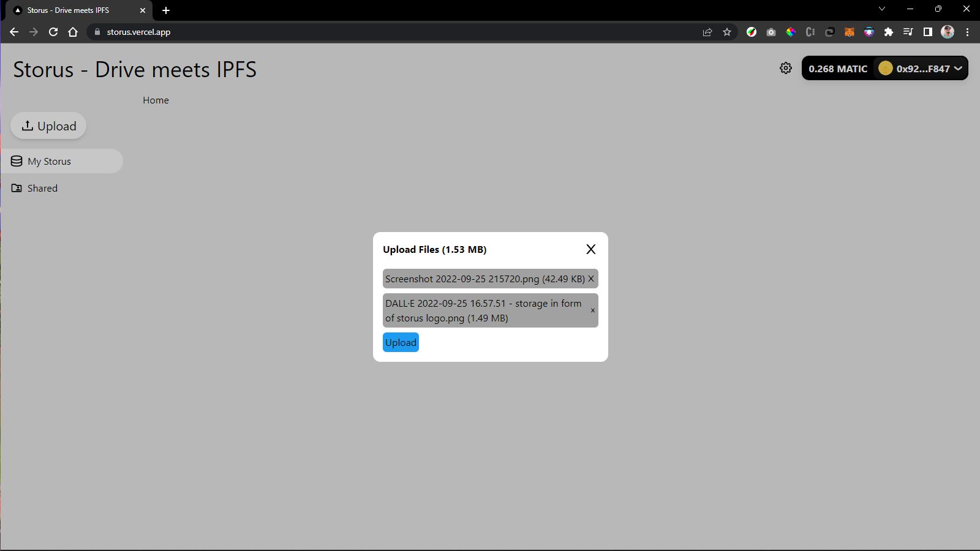Select My Storus in the sidebar
The width and height of the screenshot is (980, 551).
pyautogui.click(x=61, y=161)
